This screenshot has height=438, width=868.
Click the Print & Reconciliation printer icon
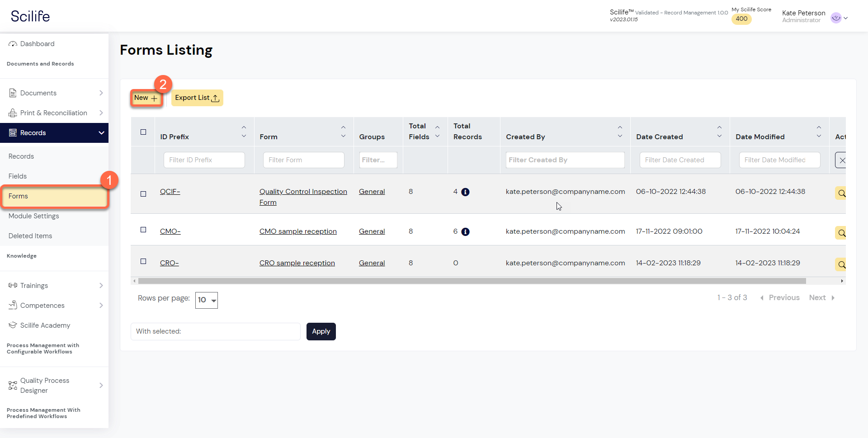click(x=13, y=113)
